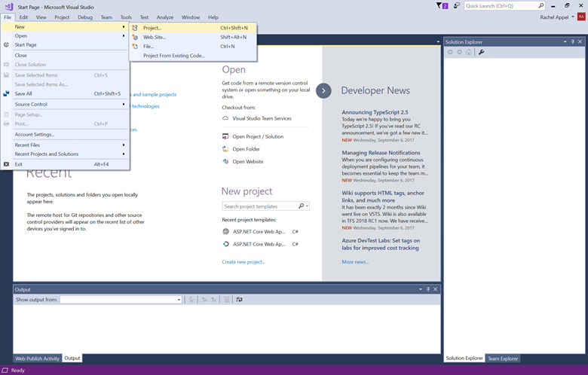The image size is (588, 375).
Task: Open Solution Explorer window position dropdown
Action: 565,41
